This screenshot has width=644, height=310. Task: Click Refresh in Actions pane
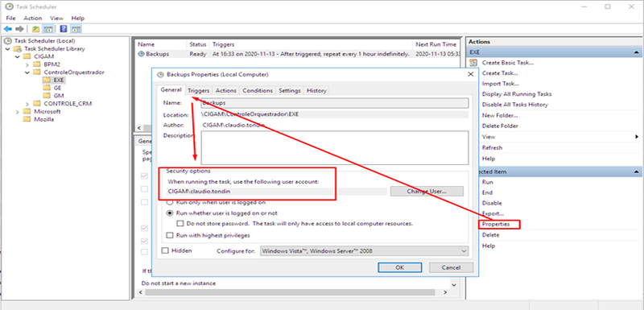492,147
